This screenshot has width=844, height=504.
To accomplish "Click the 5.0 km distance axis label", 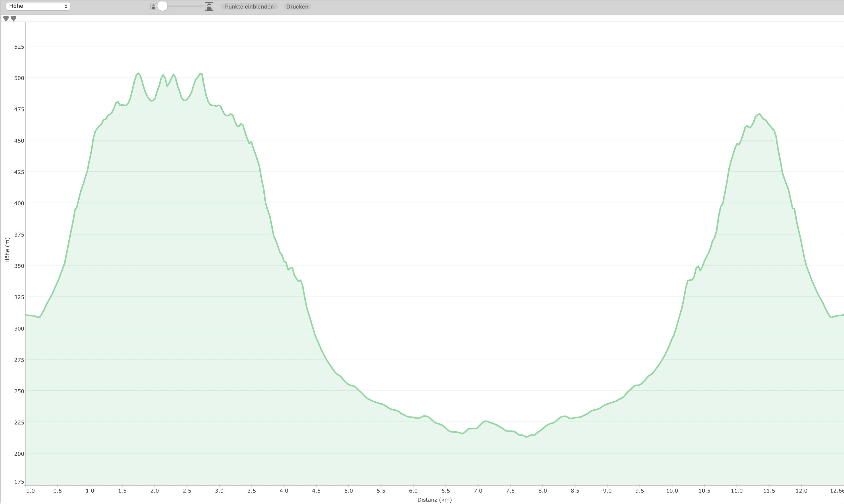I will [349, 491].
